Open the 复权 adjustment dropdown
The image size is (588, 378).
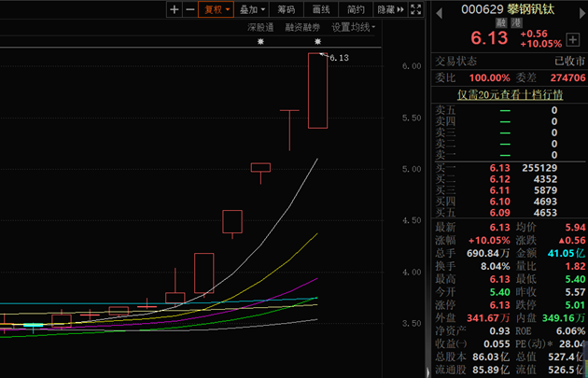coord(218,9)
